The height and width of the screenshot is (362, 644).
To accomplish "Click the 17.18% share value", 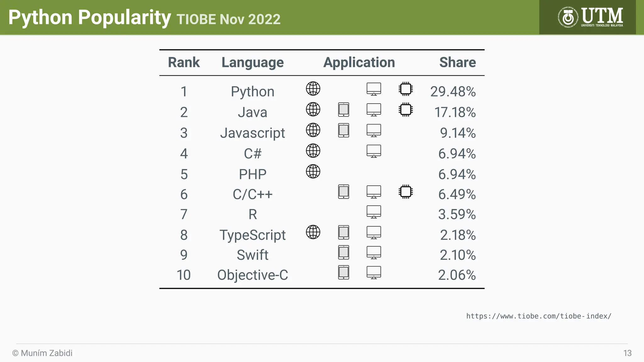I will pyautogui.click(x=455, y=112).
